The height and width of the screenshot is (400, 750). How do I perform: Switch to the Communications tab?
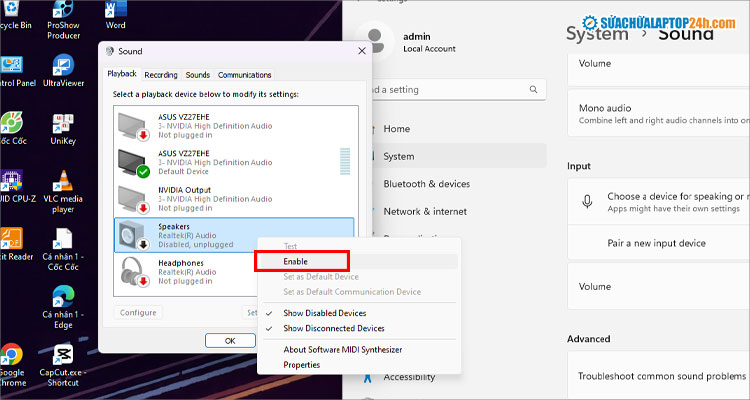pyautogui.click(x=244, y=75)
